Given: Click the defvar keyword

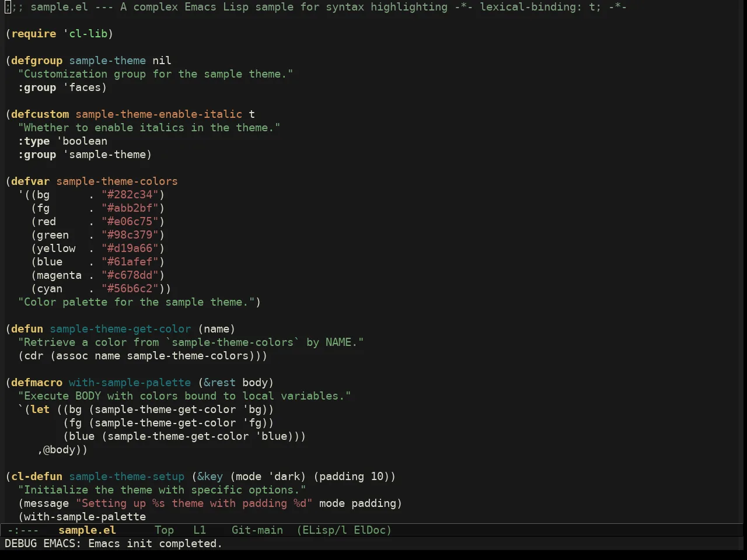Looking at the screenshot, I should click(x=30, y=181).
